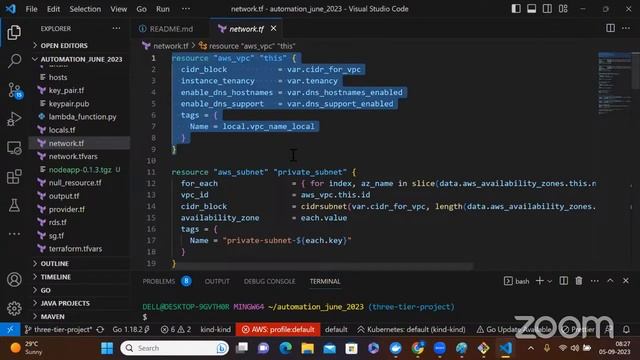Toggle primary side bar layout button
Viewport: 640px width, 360px height.
516,9
